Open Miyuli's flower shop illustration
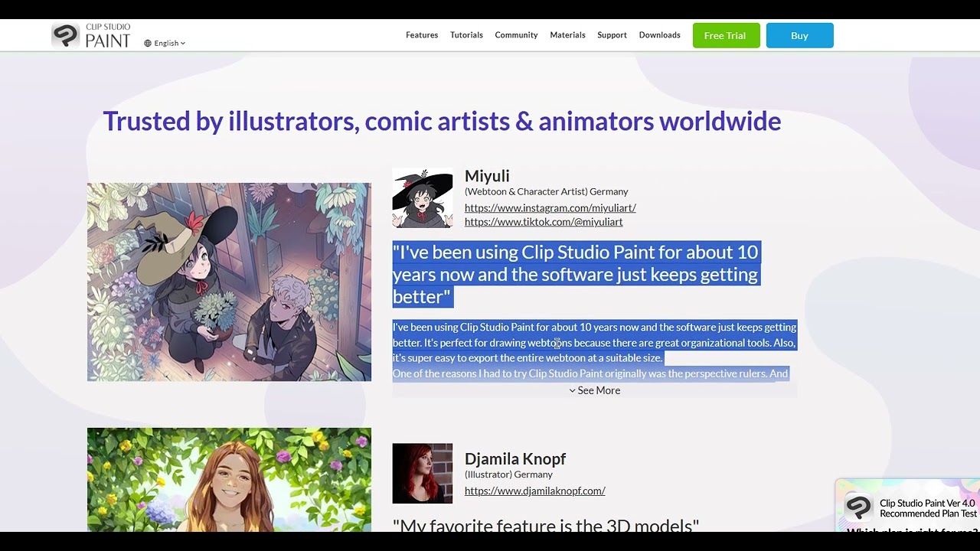This screenshot has height=551, width=980. click(x=229, y=282)
